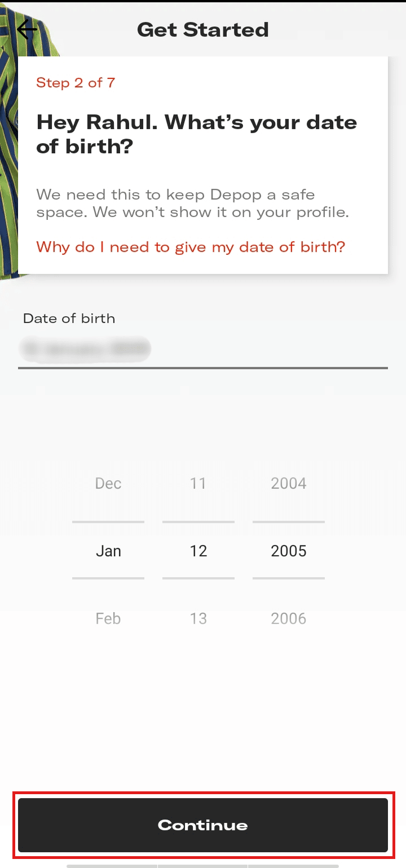Tap the Get Started title
The width and height of the screenshot is (406, 868).
pyautogui.click(x=203, y=29)
